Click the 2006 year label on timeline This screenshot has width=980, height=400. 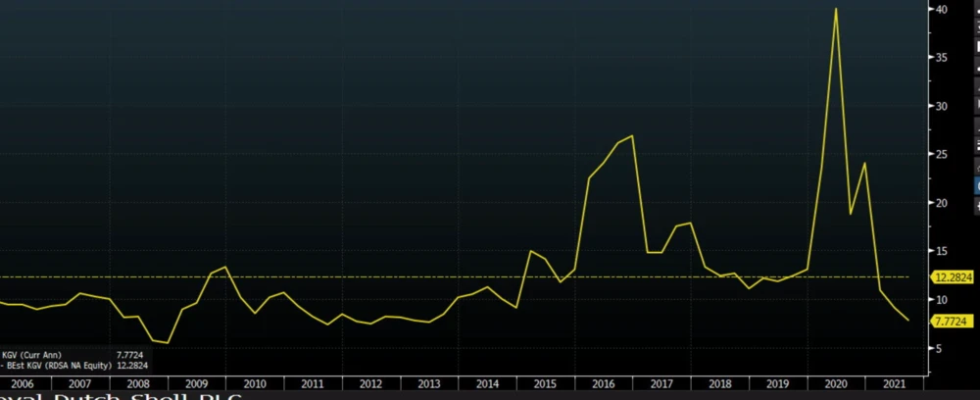pyautogui.click(x=21, y=384)
